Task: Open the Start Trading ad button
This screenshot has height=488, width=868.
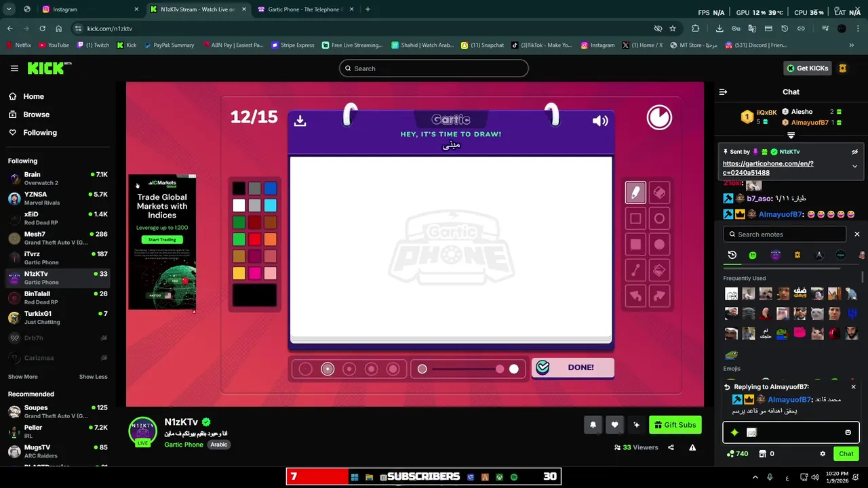Action: [x=162, y=239]
